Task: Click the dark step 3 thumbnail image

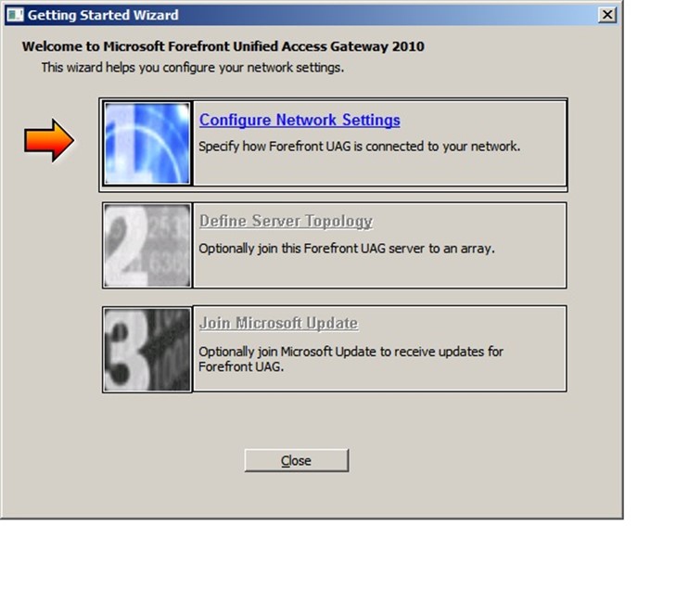Action: pyautogui.click(x=147, y=350)
